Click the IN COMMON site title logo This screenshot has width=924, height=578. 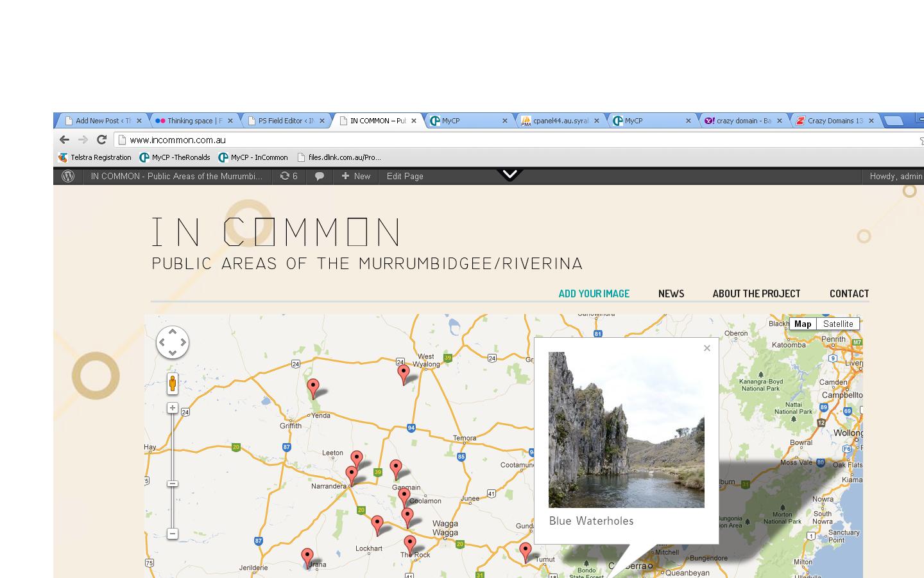tap(277, 232)
